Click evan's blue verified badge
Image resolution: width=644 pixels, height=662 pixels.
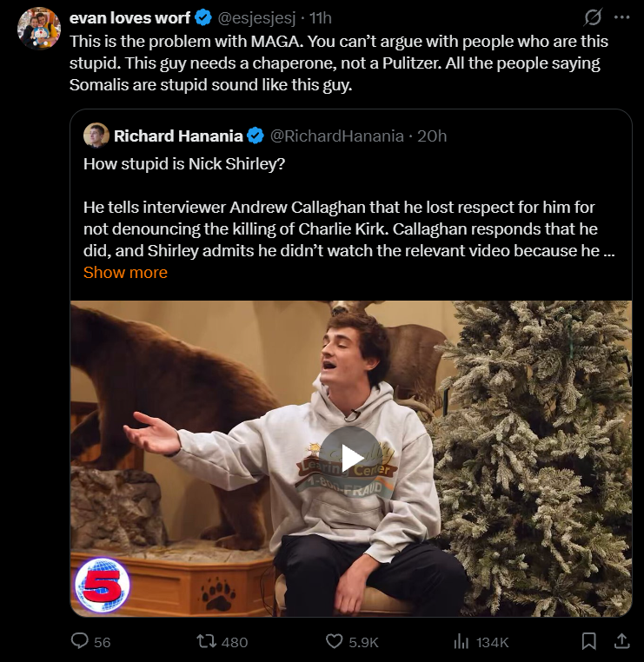203,18
